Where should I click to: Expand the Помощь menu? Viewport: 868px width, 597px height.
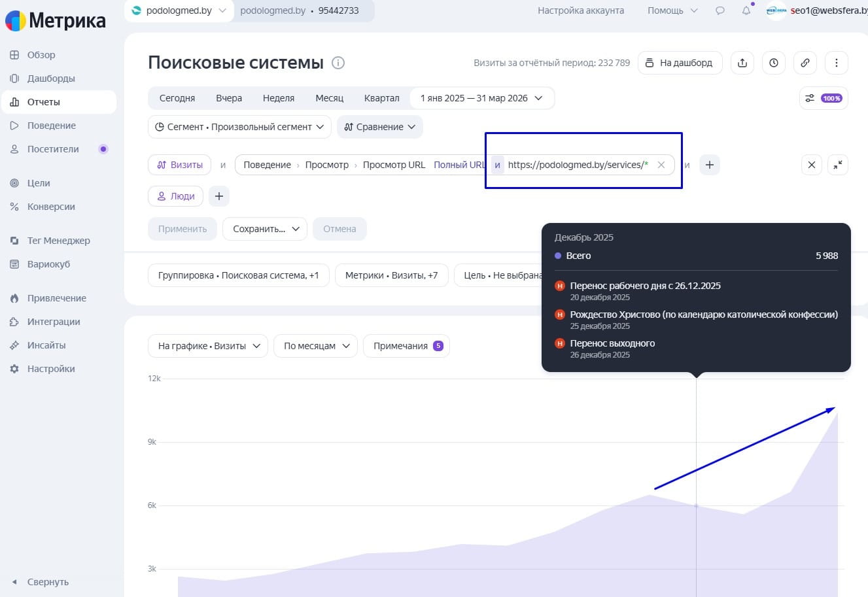pyautogui.click(x=672, y=10)
